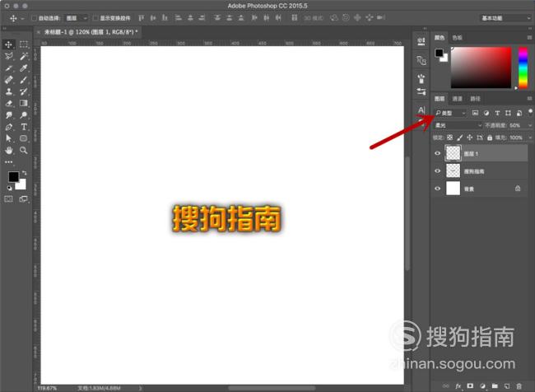The height and width of the screenshot is (392, 535).
Task: Open Auto-Select 图层 dropdown
Action: 77,18
